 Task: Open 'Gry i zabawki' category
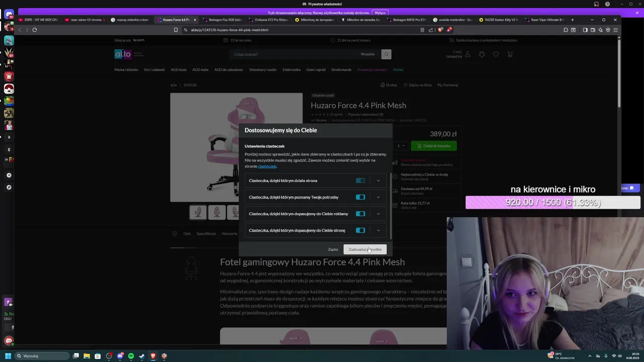154,70
